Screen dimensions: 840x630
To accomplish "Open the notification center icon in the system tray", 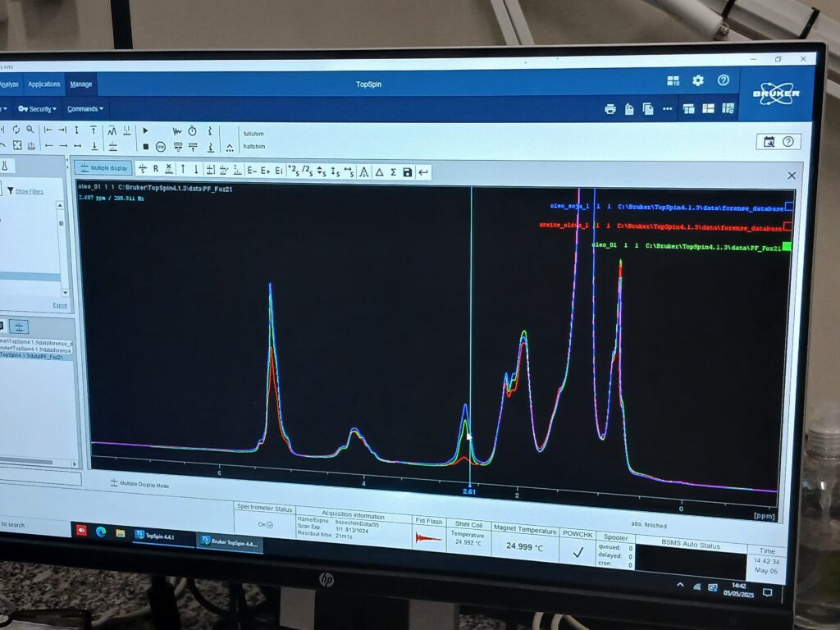I will [x=767, y=592].
